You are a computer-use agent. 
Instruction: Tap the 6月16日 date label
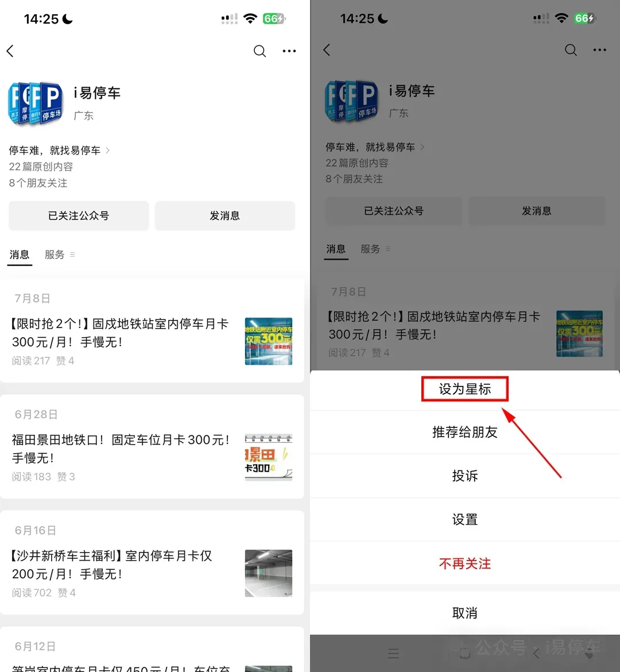(36, 531)
